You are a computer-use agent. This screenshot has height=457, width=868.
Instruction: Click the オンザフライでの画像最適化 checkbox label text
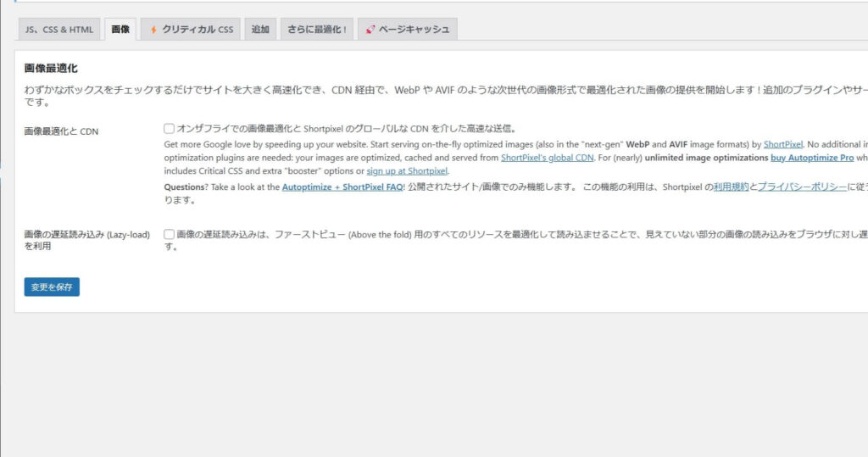339,129
